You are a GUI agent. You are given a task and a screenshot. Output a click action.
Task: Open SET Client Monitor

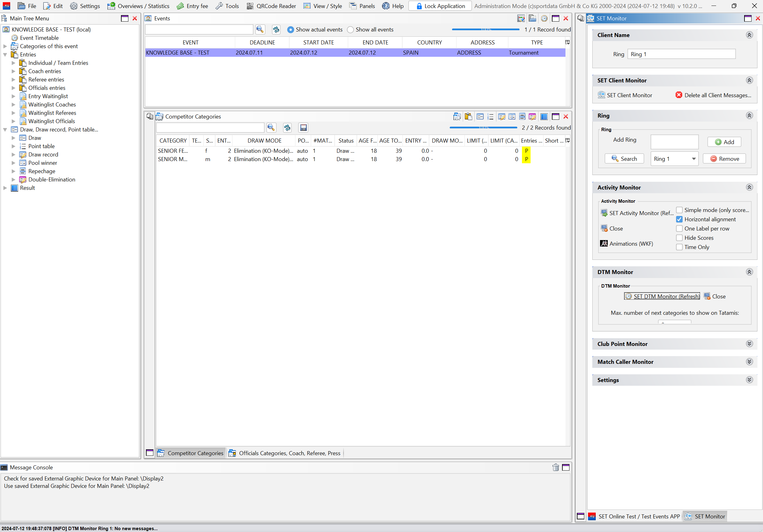pyautogui.click(x=625, y=95)
